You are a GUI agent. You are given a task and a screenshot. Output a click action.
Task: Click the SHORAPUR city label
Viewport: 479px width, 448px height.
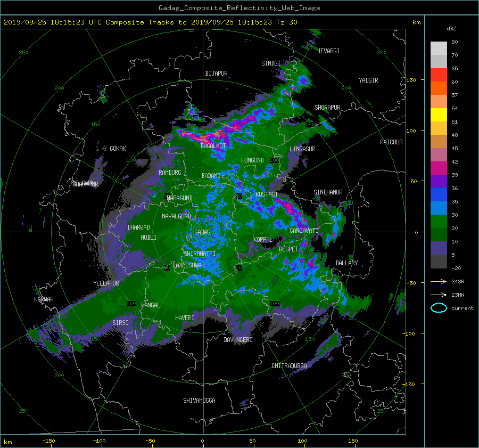pyautogui.click(x=327, y=108)
